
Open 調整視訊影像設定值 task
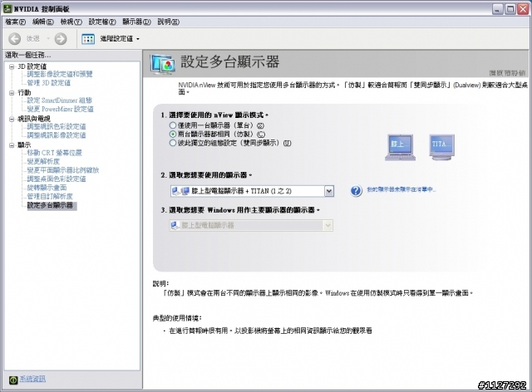[x=57, y=135]
